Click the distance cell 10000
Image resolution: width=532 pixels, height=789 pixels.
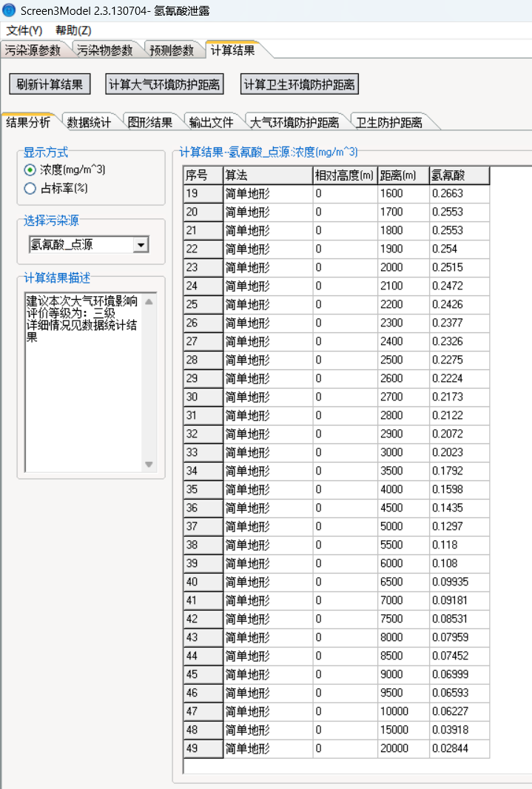tap(403, 711)
